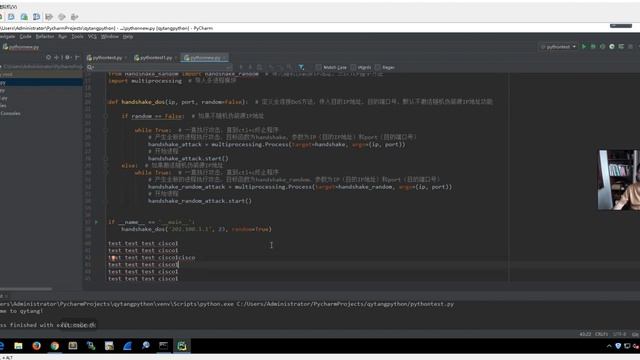640x360 pixels.
Task: Click the project panel locate target icon
Action: [49, 58]
